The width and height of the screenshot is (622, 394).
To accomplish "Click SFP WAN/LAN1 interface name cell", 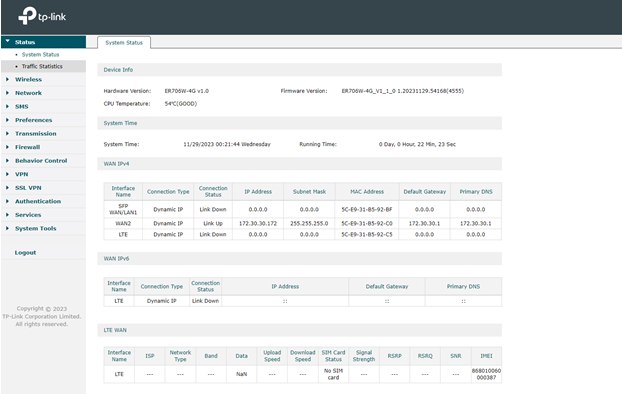I will (x=123, y=209).
